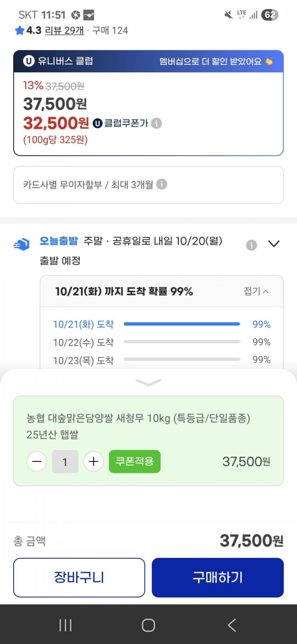Tap the 쿠폰적용 green button
Image resolution: width=297 pixels, height=644 pixels.
134,462
